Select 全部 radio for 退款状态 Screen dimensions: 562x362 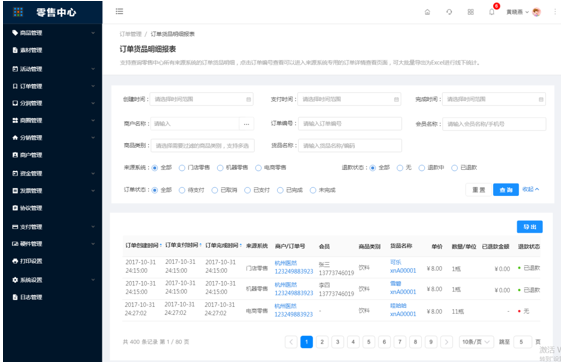373,168
